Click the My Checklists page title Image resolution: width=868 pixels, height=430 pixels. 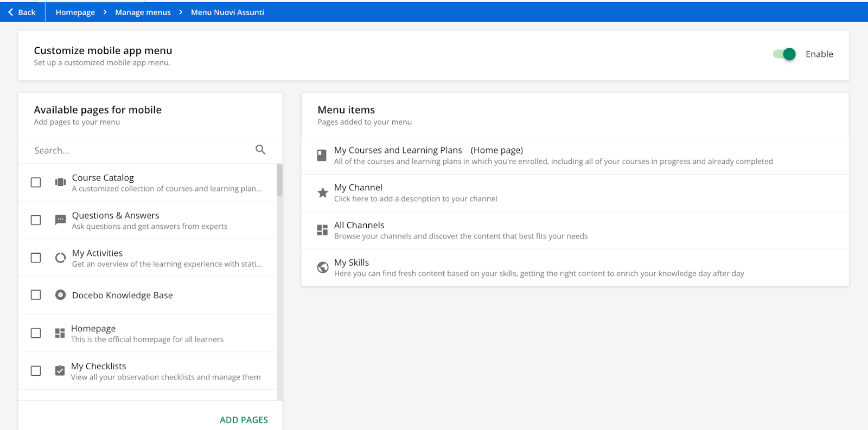(x=98, y=366)
